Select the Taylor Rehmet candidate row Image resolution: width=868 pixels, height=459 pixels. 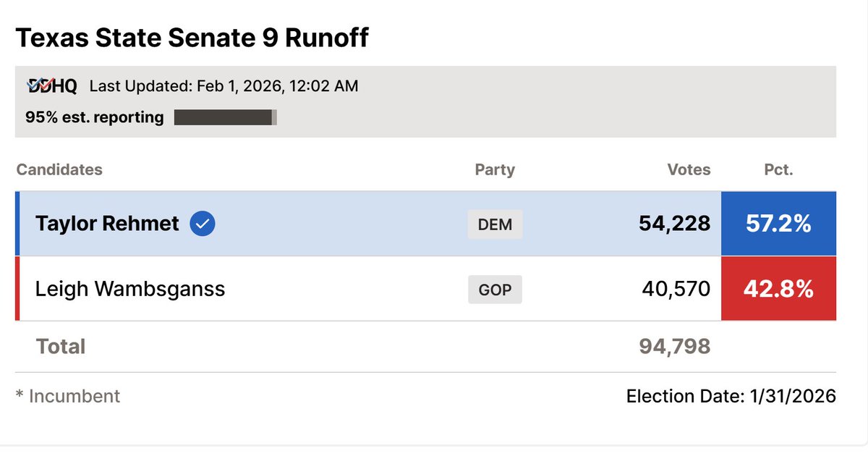click(425, 224)
